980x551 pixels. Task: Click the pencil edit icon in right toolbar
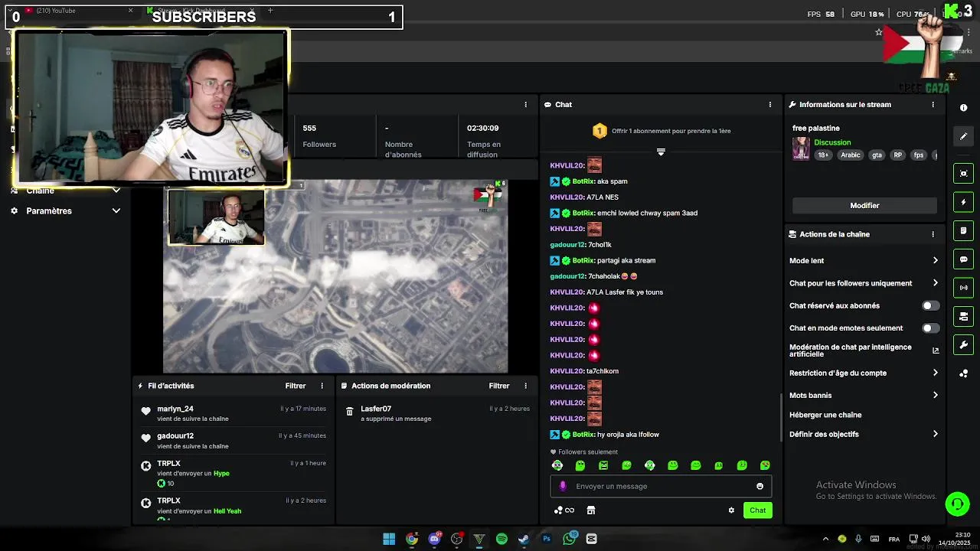tap(963, 136)
